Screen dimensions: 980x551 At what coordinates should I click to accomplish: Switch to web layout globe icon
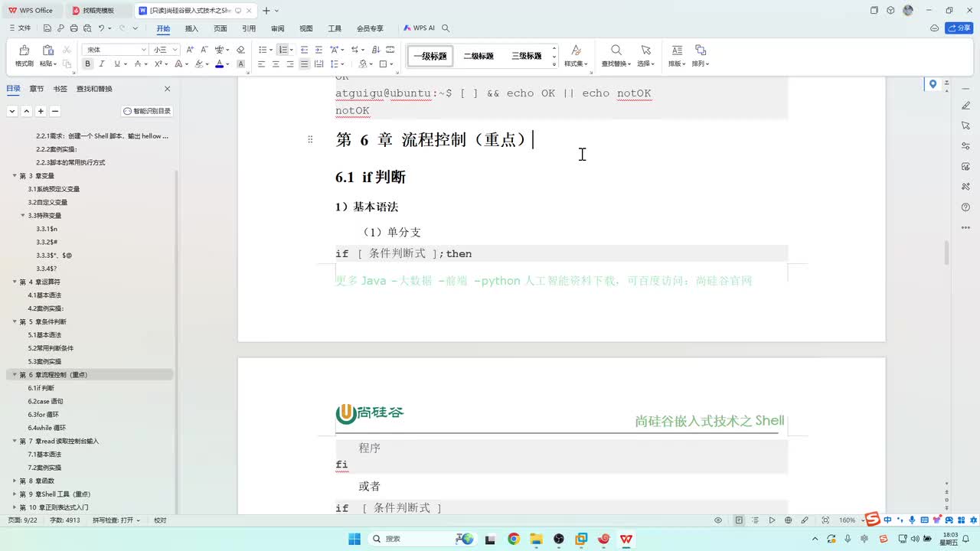click(x=789, y=520)
